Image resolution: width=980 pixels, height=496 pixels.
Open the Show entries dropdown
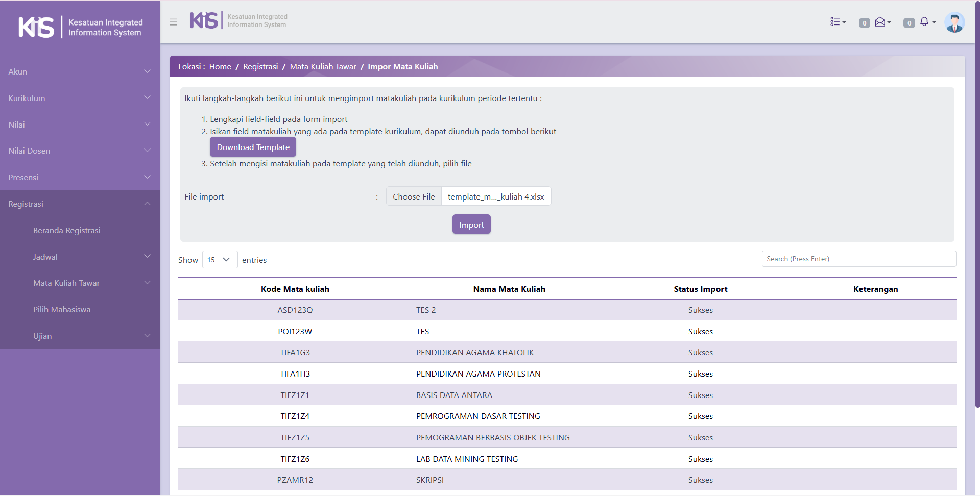(220, 260)
